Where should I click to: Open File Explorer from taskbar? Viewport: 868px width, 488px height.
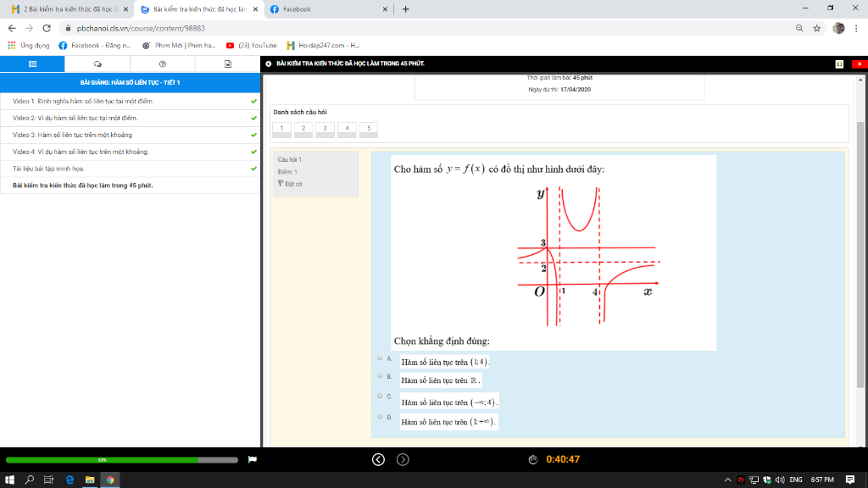(x=90, y=480)
